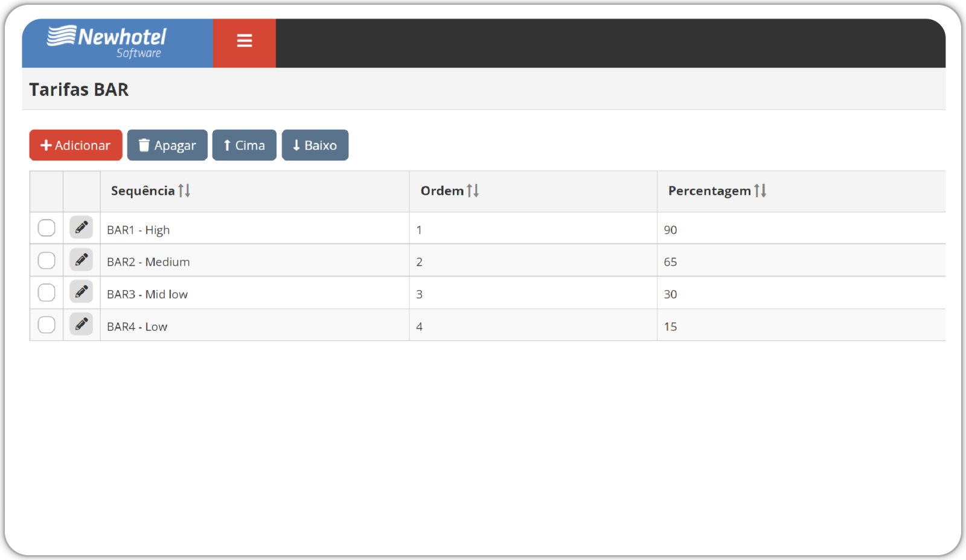This screenshot has width=966, height=560.
Task: Click the Percentagem column header label
Action: [709, 191]
